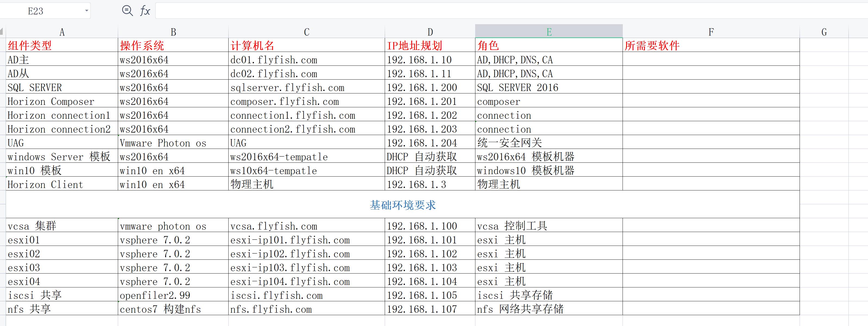
Task: Click cell connection2.flyfish.com
Action: (307, 128)
